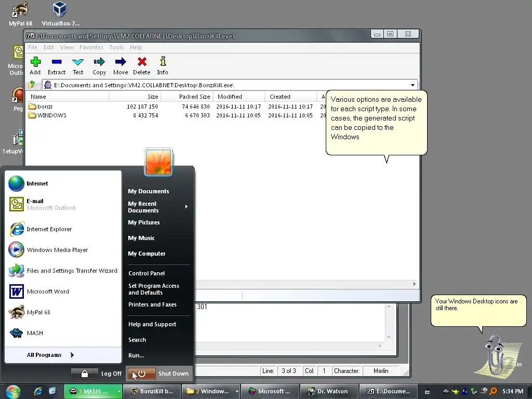Open the File menu
This screenshot has height=399, width=532.
pos(33,47)
